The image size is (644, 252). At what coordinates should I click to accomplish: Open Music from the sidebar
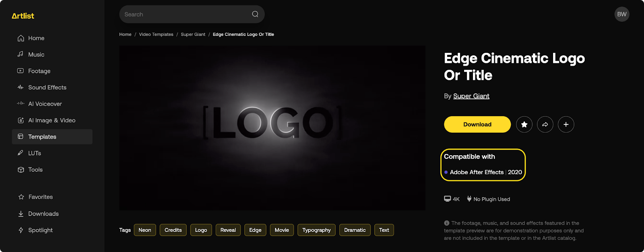coord(36,54)
